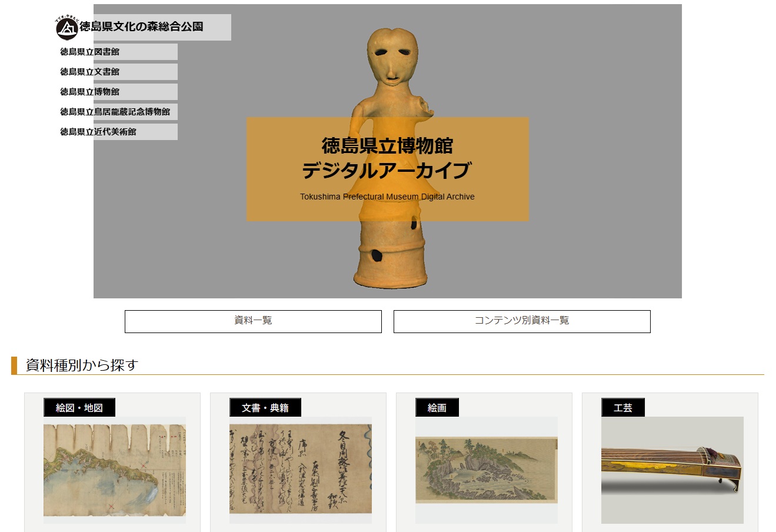Viewport: 776px width, 532px height.
Task: Click the 資料種別から探す heading
Action: pyautogui.click(x=82, y=365)
